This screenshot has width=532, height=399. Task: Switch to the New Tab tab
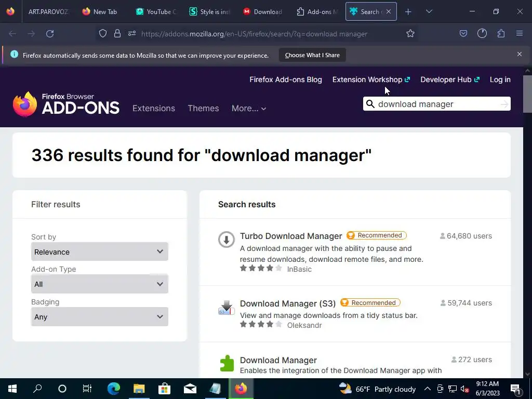click(100, 11)
